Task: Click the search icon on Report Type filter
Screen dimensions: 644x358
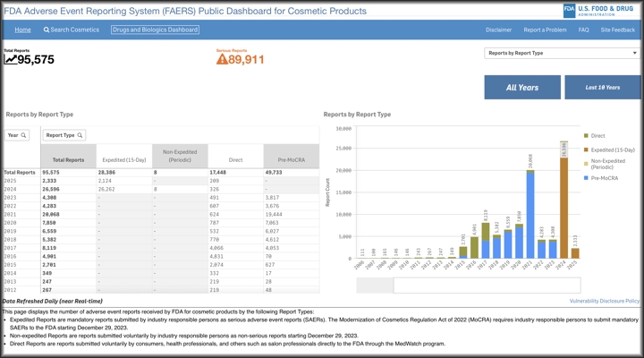Action: pyautogui.click(x=80, y=135)
